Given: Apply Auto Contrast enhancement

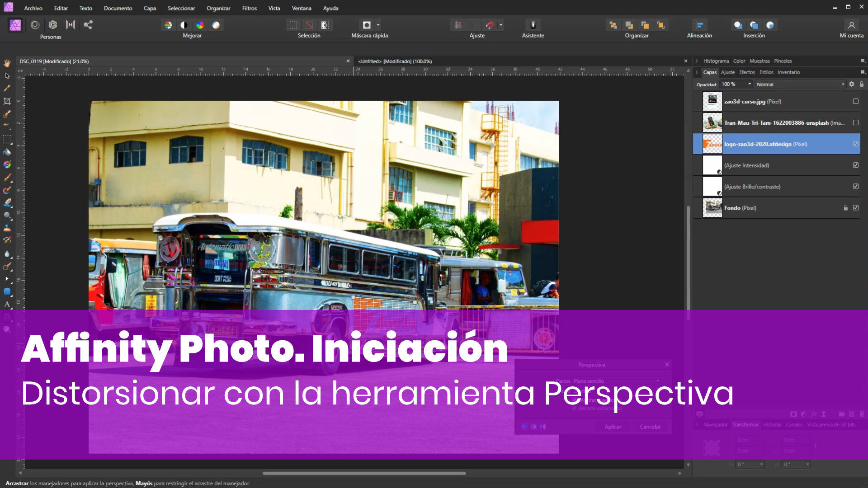Looking at the screenshot, I should (x=184, y=25).
